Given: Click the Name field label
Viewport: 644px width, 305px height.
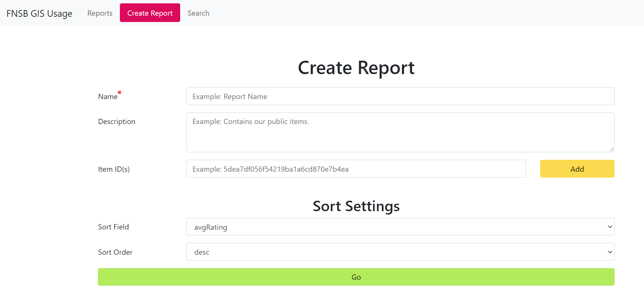Looking at the screenshot, I should pyautogui.click(x=108, y=96).
